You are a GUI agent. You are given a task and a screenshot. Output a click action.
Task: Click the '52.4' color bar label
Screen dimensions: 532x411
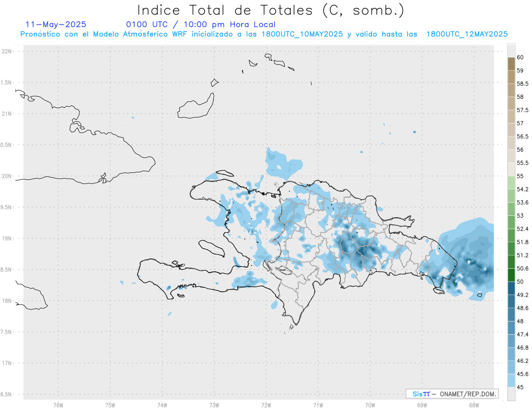click(x=522, y=228)
